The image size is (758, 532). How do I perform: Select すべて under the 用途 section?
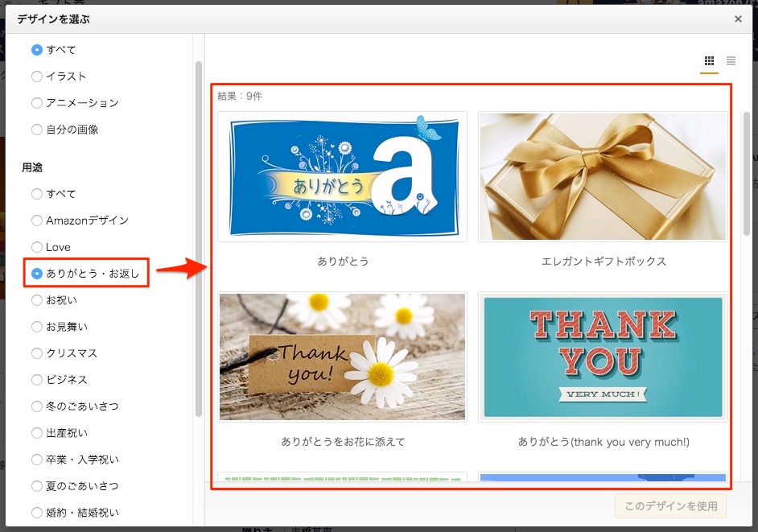(37, 194)
